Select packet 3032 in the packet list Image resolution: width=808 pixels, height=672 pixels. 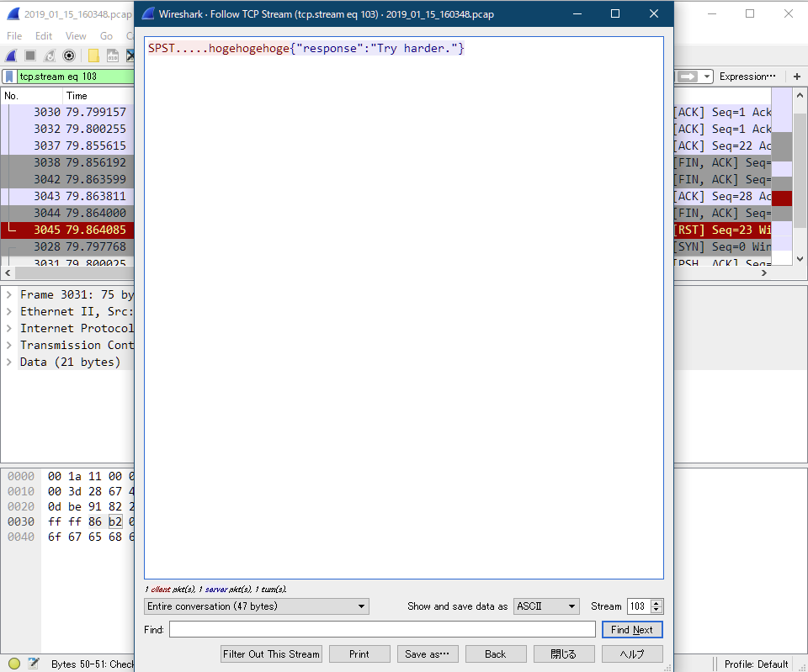67,129
